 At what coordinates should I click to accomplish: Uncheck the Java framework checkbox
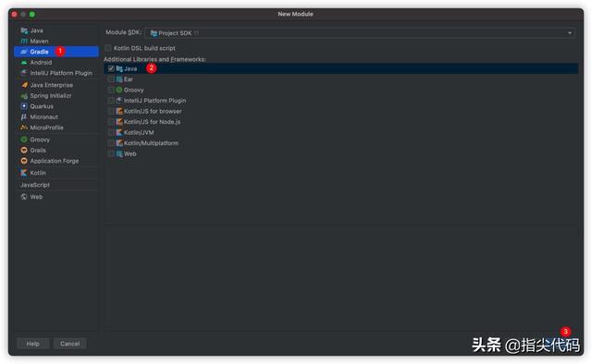[x=111, y=68]
